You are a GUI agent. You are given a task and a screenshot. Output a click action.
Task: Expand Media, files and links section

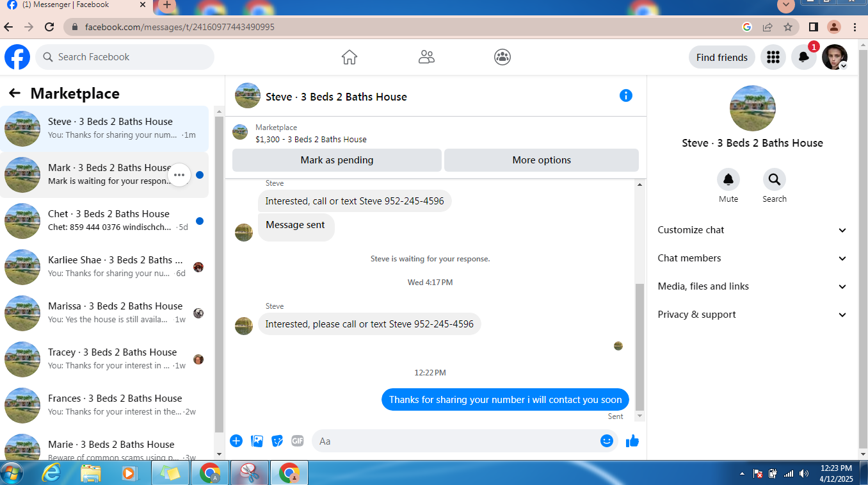[752, 286]
